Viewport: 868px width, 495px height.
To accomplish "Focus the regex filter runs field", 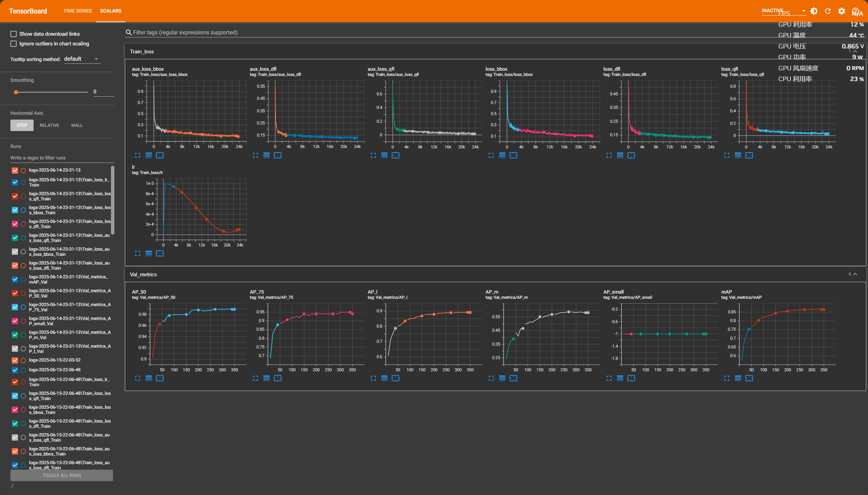I will pos(62,158).
